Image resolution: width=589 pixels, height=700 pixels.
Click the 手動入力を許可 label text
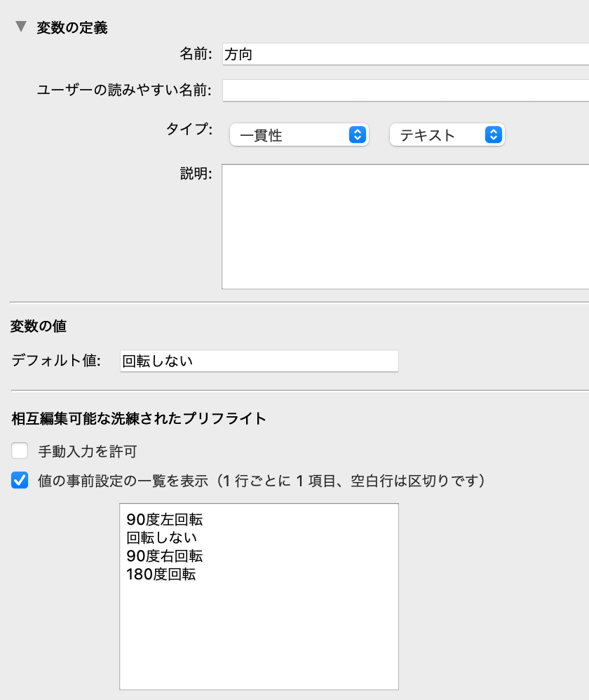click(88, 451)
